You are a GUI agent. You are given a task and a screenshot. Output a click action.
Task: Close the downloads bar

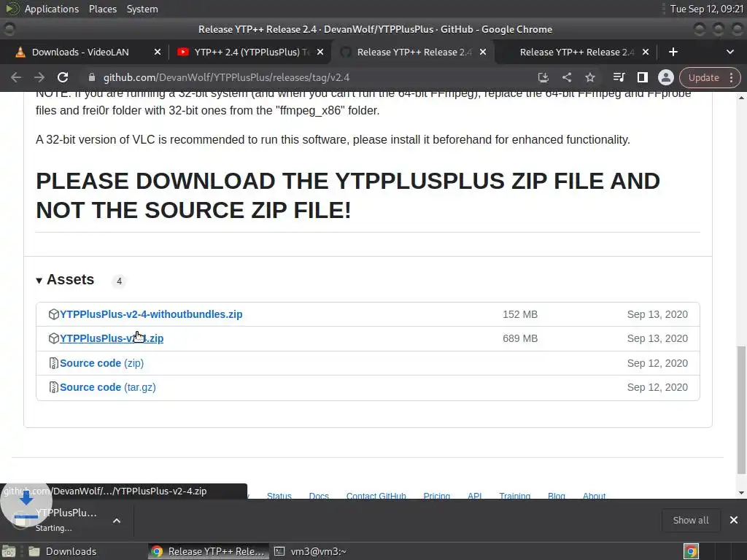[734, 520]
